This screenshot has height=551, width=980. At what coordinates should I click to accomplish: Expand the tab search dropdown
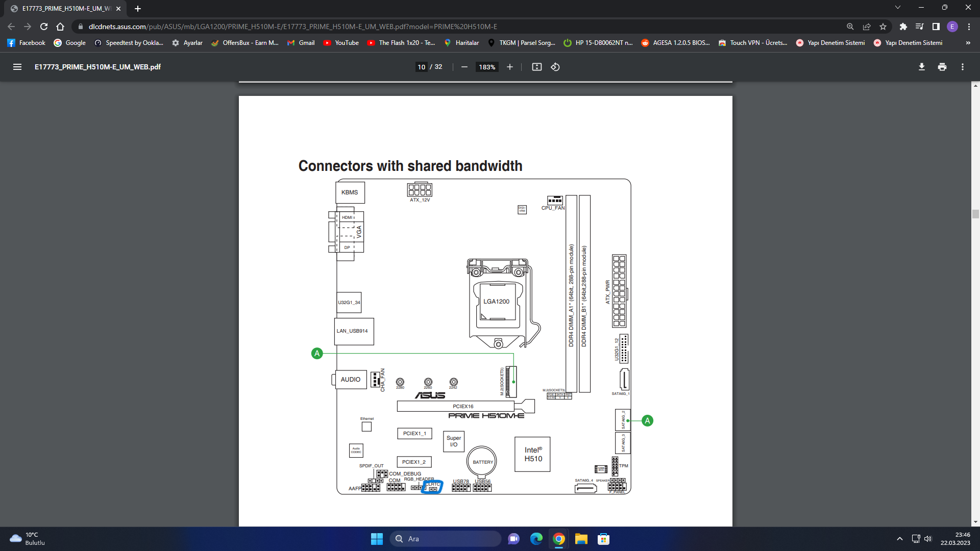(x=898, y=7)
